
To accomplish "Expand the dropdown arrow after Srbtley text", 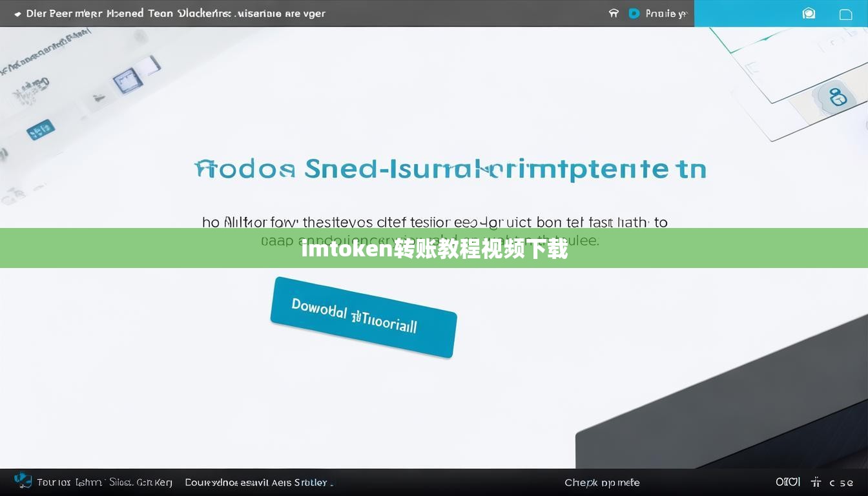I will [331, 482].
